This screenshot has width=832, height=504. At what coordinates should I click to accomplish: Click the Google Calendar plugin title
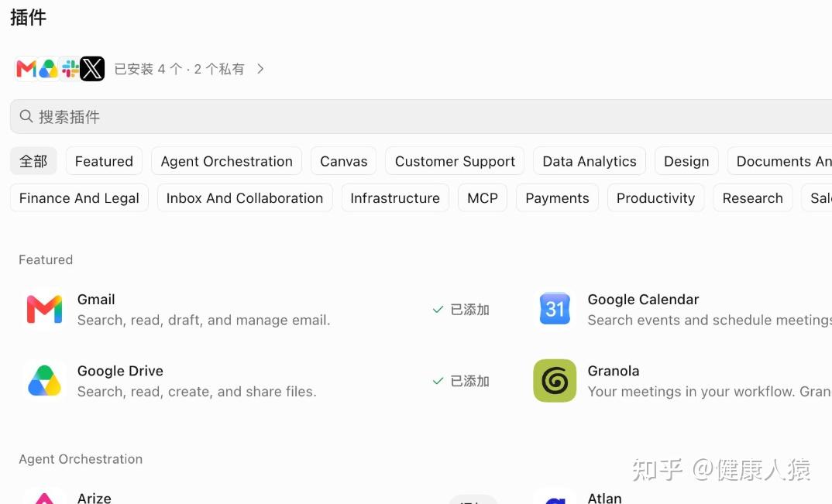pos(643,299)
